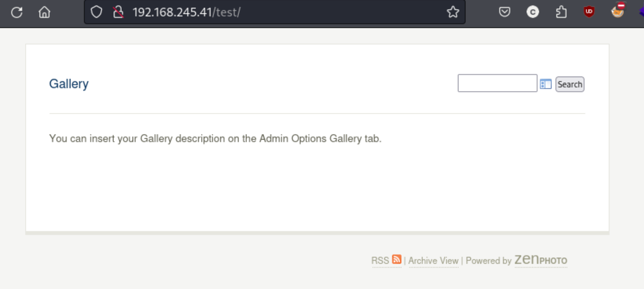Open the extensions puzzle-piece menu
The width and height of the screenshot is (644, 289).
[x=561, y=12]
